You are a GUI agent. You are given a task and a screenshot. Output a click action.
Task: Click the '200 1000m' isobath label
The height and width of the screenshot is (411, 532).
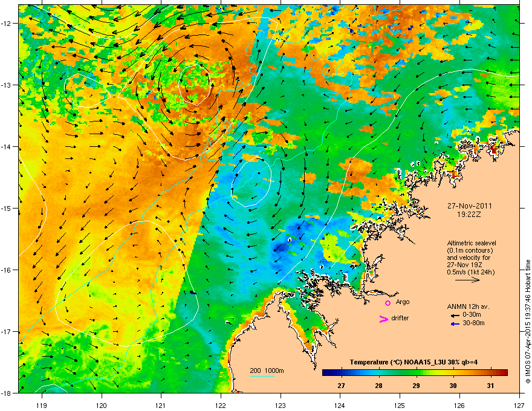(267, 371)
